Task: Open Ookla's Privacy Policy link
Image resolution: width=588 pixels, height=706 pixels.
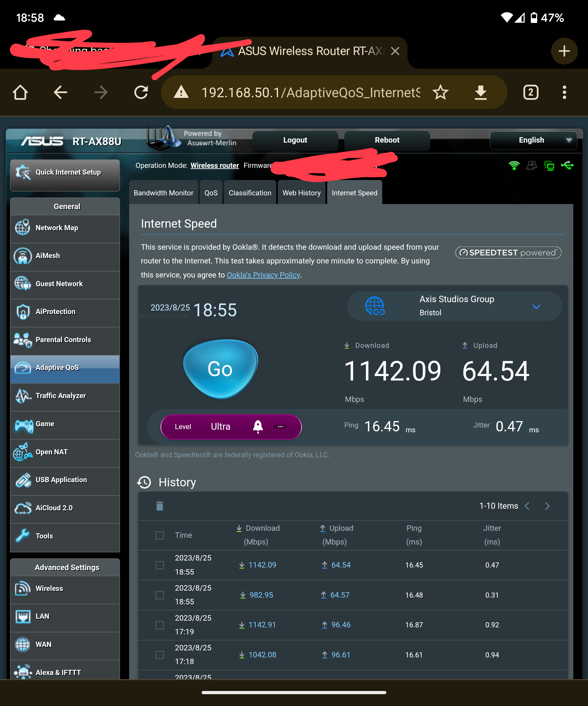Action: pos(263,275)
